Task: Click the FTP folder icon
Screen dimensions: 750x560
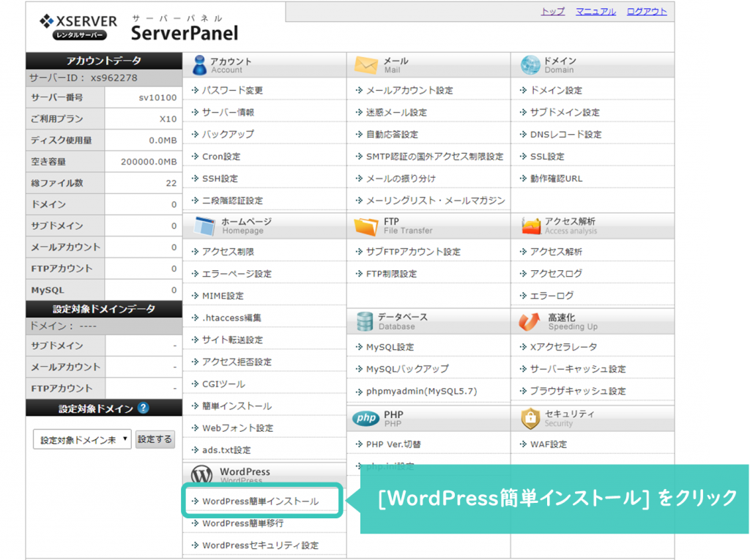Action: pos(366,225)
